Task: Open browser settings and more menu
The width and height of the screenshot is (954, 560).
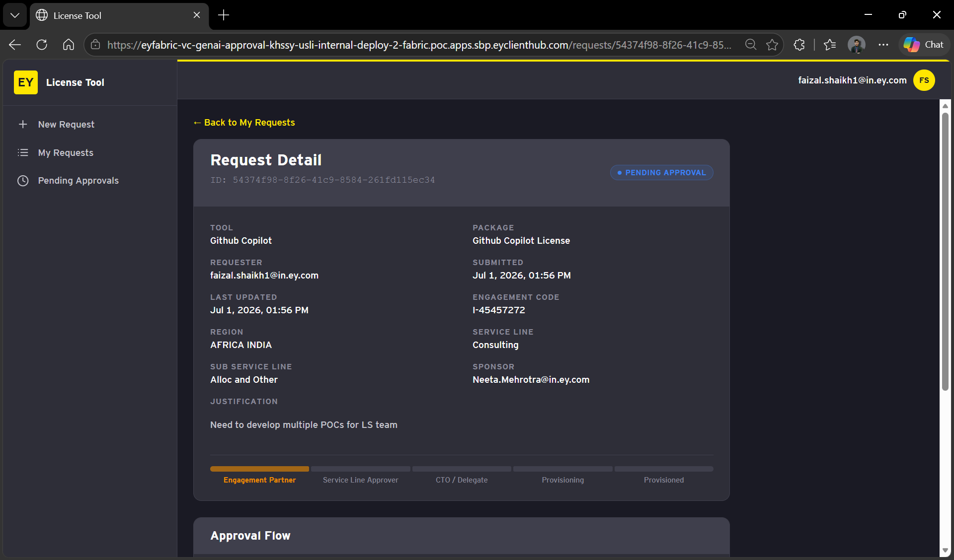Action: (883, 45)
